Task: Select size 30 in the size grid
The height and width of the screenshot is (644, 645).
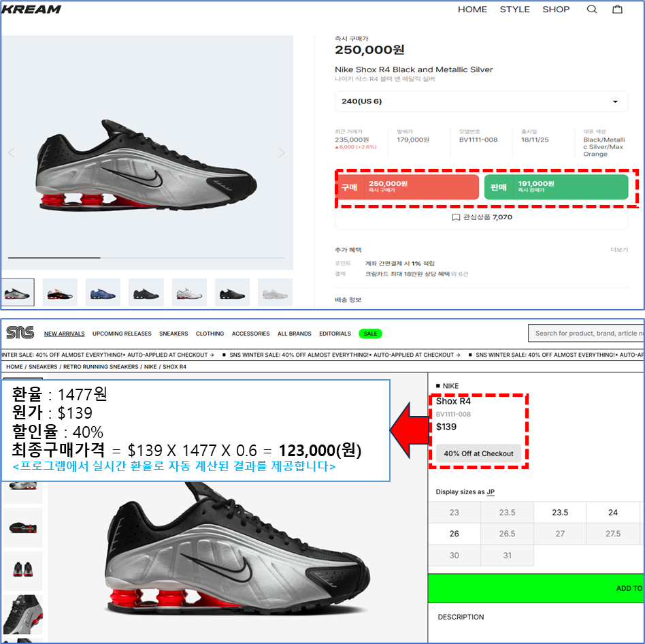Action: pos(454,556)
